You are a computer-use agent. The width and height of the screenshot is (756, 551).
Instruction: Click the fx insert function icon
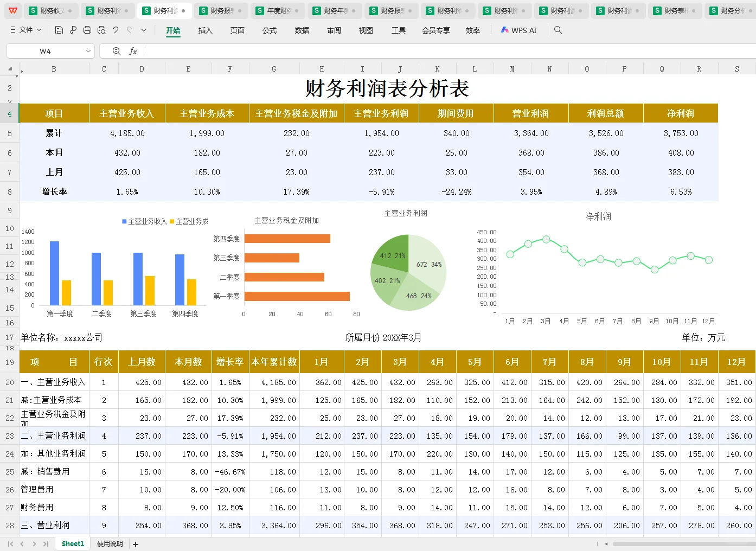coord(133,50)
